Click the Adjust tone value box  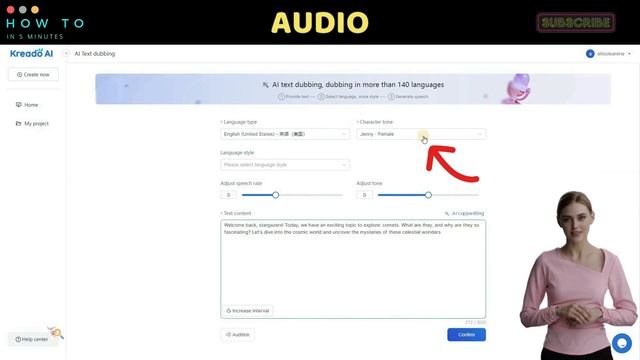364,195
